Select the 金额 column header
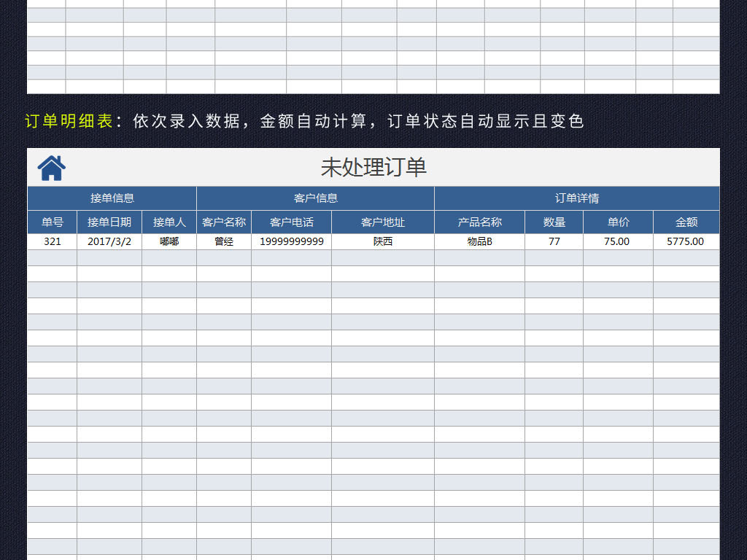Screen dimensions: 747x560 [686, 222]
